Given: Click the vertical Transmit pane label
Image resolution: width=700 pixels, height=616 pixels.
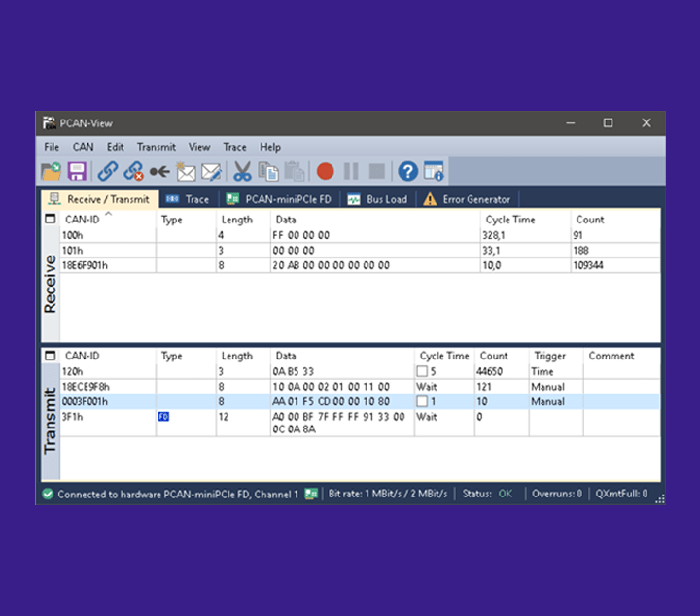Looking at the screenshot, I should [x=50, y=421].
